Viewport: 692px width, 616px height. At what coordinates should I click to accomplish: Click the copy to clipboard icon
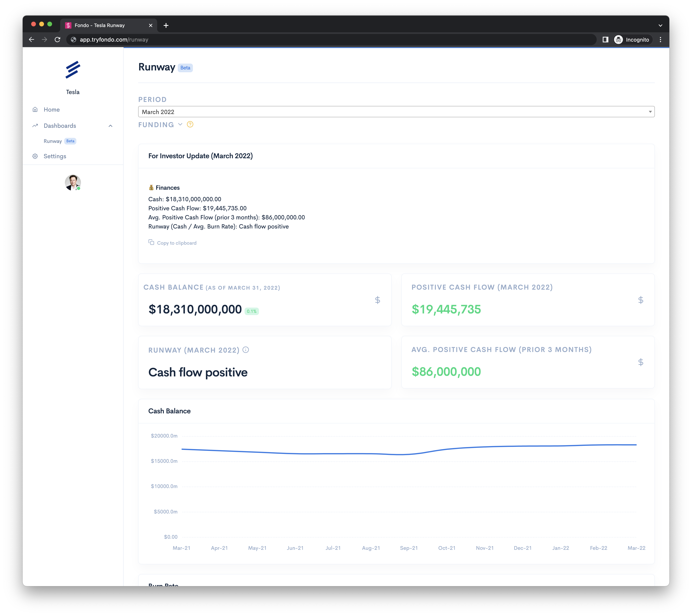click(x=151, y=242)
